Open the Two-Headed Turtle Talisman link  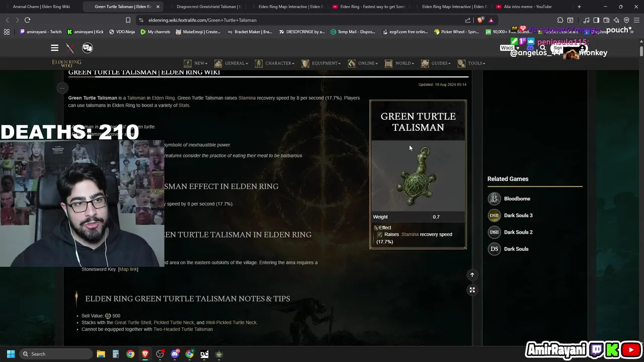[x=183, y=329]
